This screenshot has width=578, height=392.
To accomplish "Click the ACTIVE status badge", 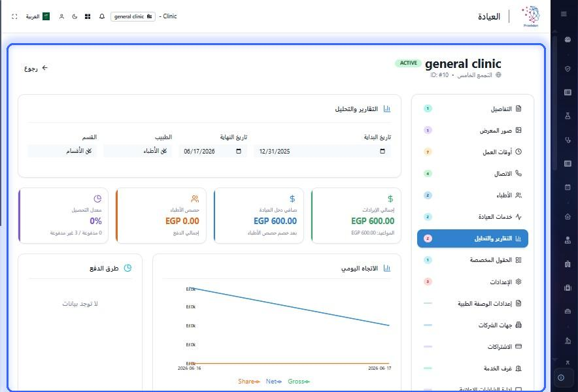I will tap(409, 63).
